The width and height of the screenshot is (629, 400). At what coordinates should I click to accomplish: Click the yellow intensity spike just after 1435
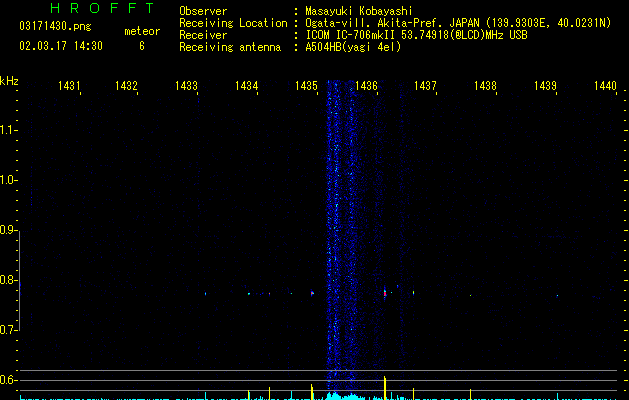click(x=312, y=392)
